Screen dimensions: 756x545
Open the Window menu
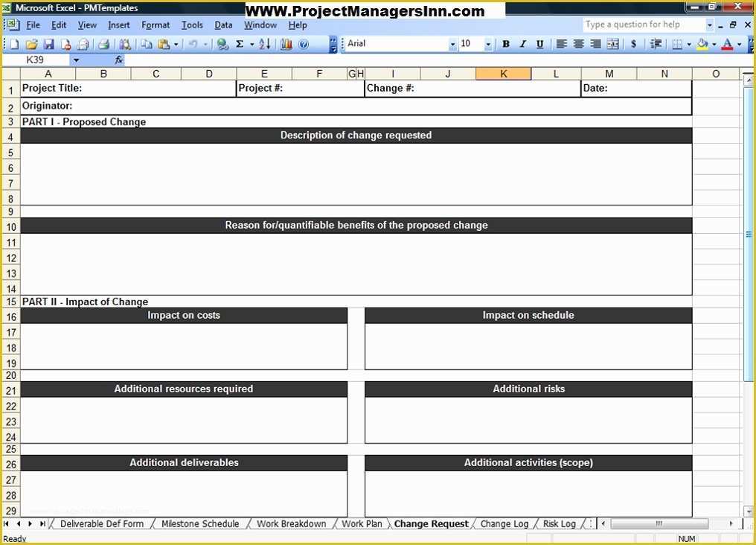[260, 25]
